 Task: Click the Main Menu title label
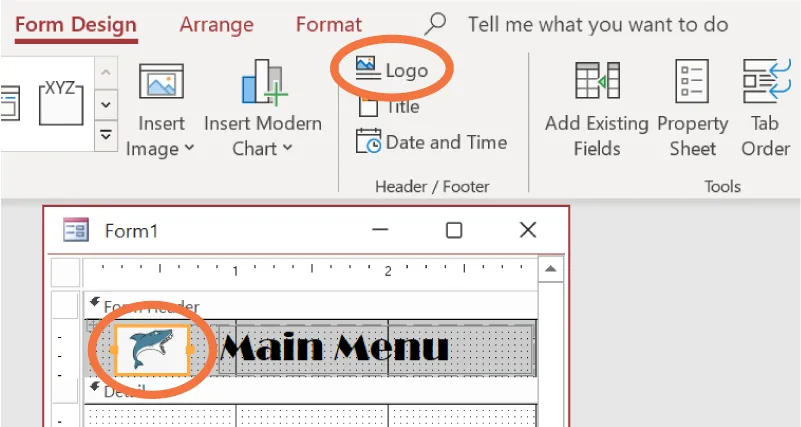click(334, 348)
